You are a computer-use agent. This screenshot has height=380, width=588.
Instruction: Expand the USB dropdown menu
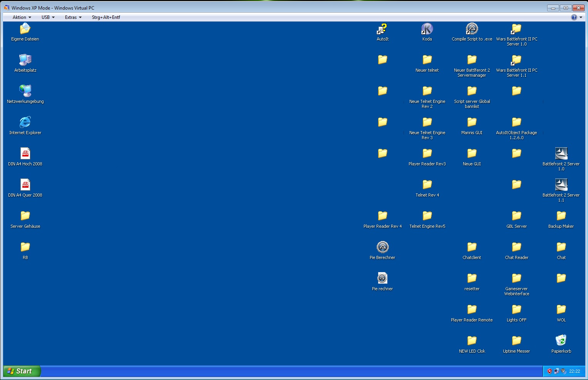48,17
